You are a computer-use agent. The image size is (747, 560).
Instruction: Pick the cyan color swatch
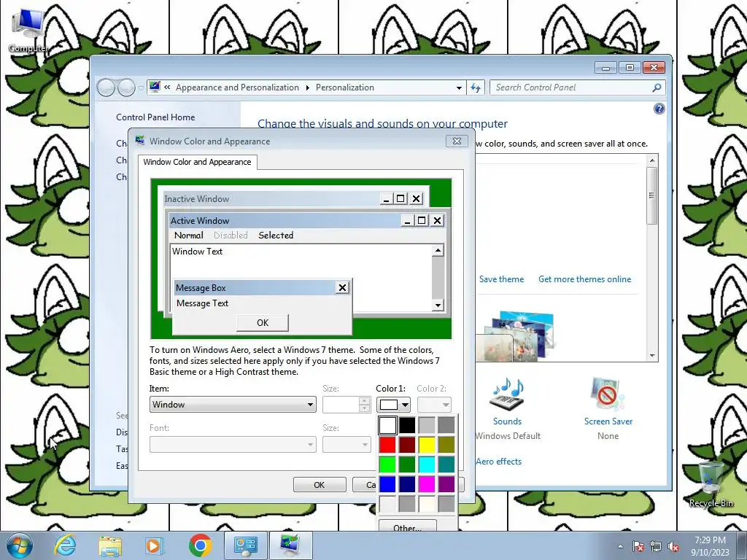427,464
